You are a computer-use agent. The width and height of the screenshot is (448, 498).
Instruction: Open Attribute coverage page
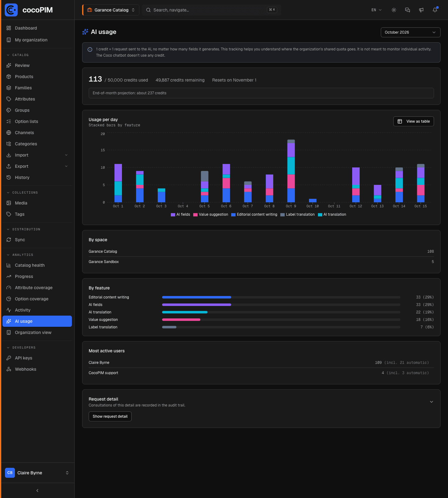[37, 288]
